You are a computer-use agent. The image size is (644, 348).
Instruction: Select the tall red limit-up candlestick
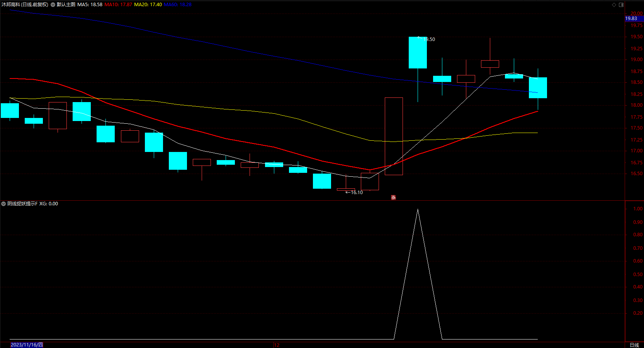coord(394,136)
